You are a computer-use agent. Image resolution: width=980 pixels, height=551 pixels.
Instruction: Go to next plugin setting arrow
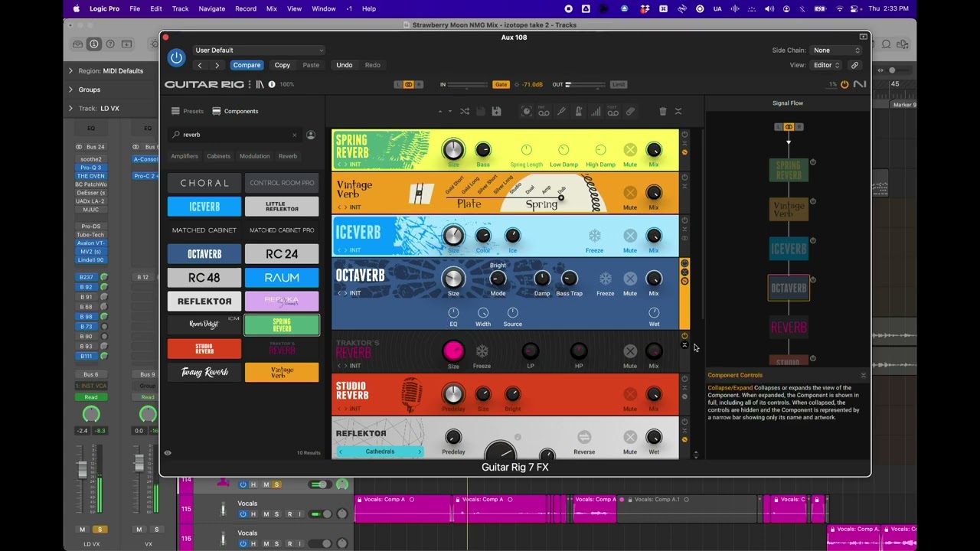click(x=217, y=65)
